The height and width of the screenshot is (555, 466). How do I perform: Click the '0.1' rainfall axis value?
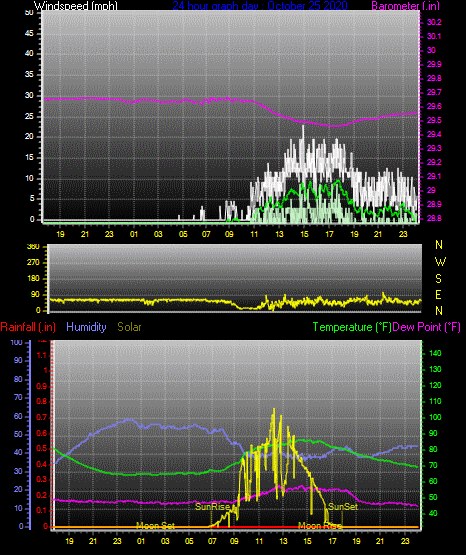(42, 511)
